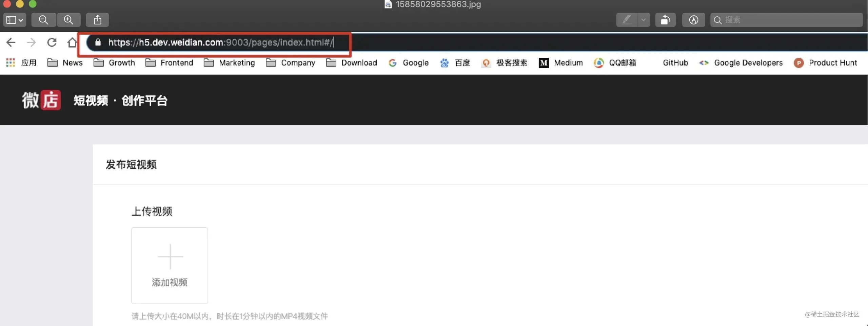Zoom out on the image

(x=43, y=20)
